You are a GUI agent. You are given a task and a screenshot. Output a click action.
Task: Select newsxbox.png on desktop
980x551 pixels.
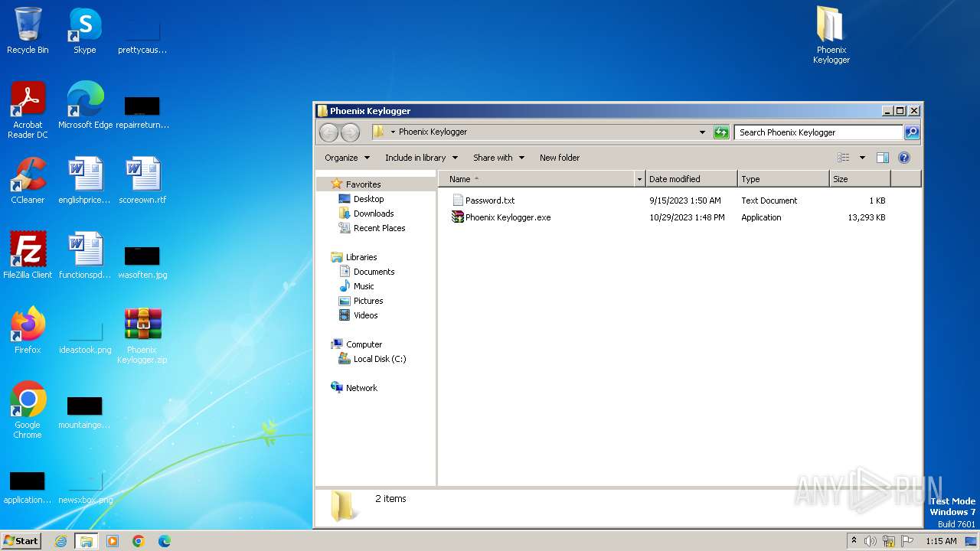85,488
